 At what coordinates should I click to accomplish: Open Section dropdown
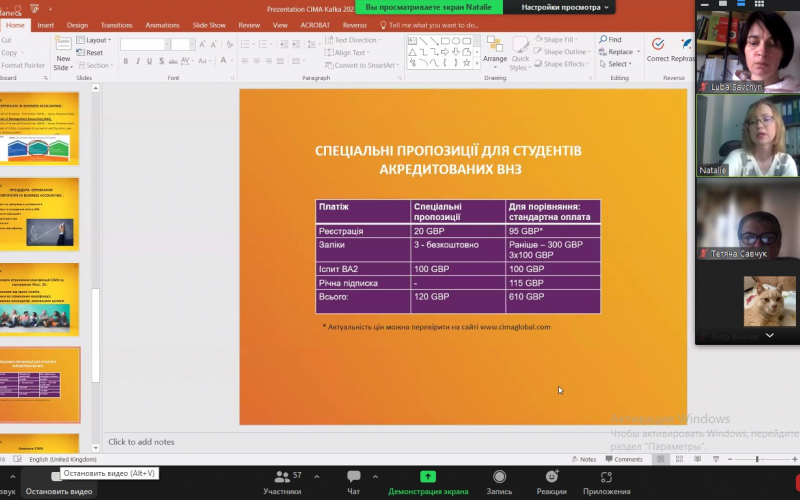click(94, 65)
